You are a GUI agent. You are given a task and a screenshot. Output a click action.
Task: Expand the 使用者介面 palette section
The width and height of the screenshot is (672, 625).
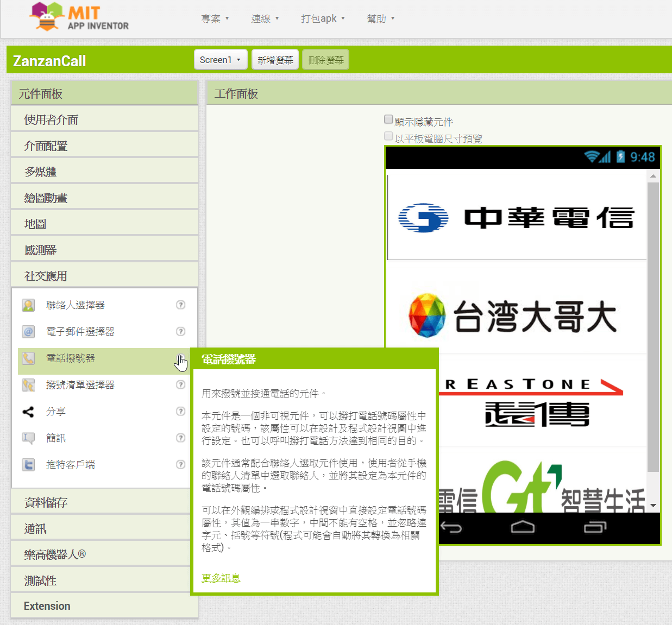tap(104, 119)
